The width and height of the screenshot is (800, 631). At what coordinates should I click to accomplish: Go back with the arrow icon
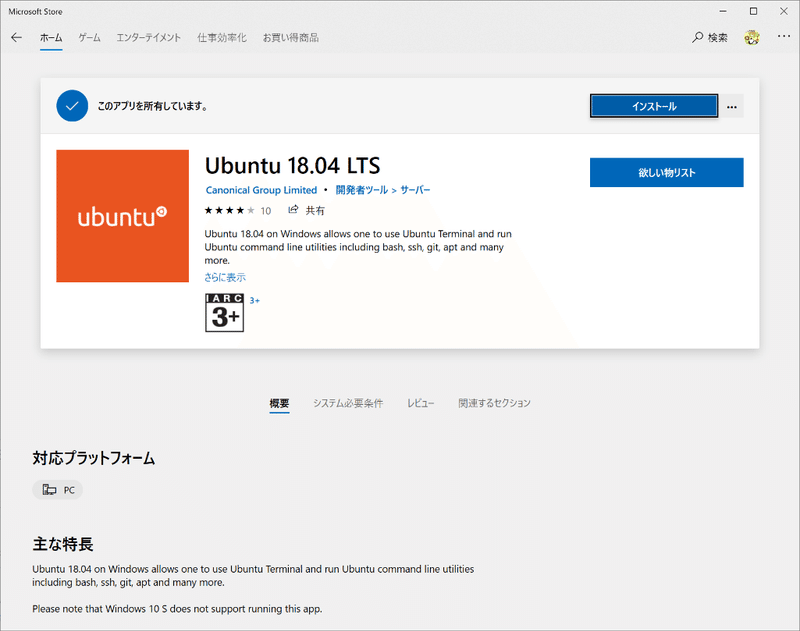point(16,37)
